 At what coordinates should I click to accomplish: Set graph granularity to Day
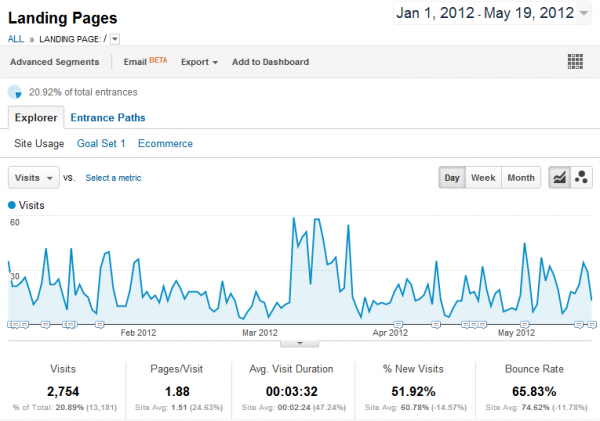pyautogui.click(x=452, y=178)
